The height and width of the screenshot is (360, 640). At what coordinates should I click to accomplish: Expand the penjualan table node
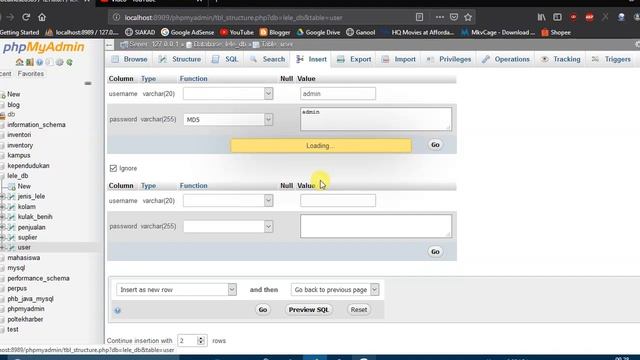coord(2,227)
